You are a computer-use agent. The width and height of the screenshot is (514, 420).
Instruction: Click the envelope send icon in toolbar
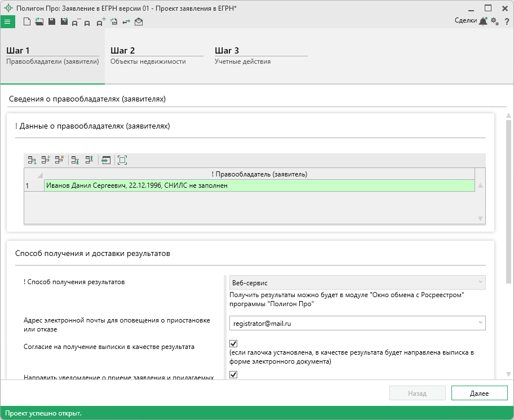coord(139,21)
